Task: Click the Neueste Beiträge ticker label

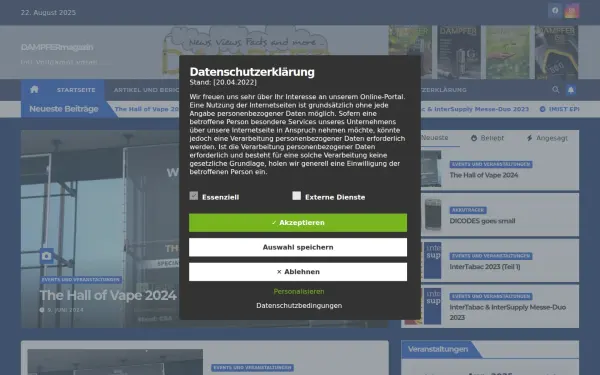Action: point(64,109)
